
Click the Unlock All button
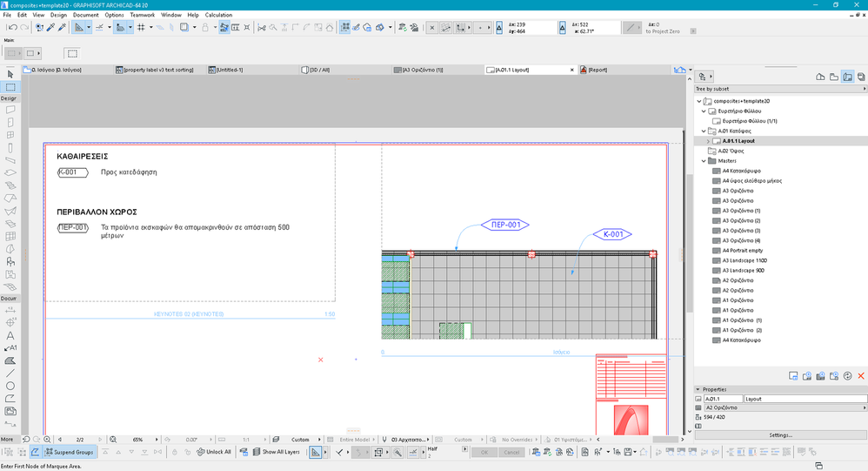(x=214, y=452)
